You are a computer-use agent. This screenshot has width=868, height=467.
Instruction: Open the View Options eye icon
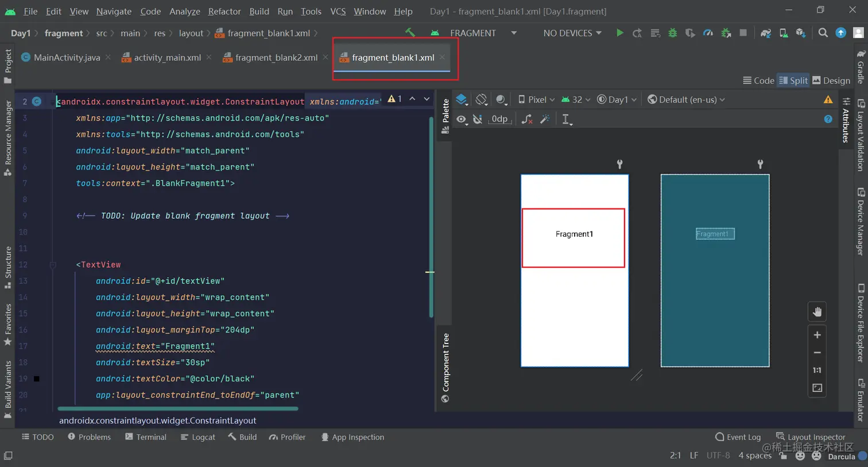pos(462,119)
